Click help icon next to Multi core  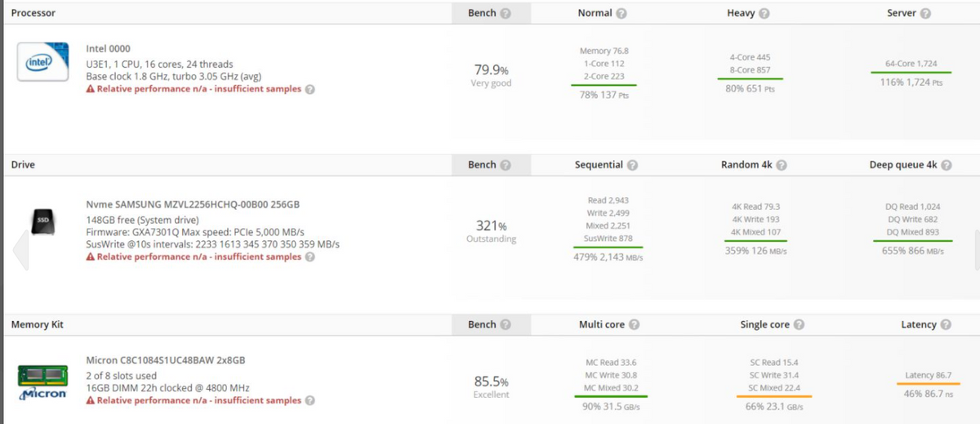pos(634,325)
